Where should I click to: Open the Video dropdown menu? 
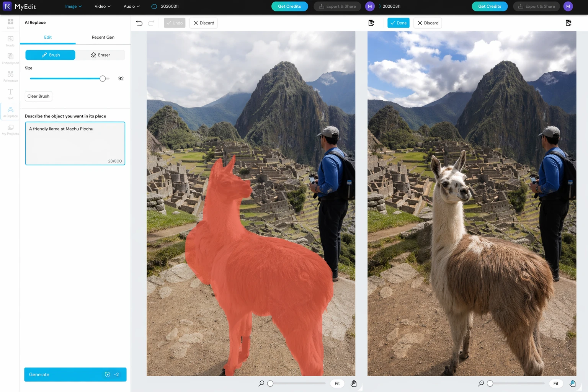click(x=103, y=7)
